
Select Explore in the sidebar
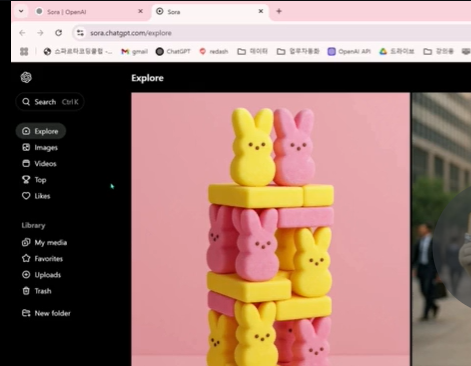coord(41,131)
